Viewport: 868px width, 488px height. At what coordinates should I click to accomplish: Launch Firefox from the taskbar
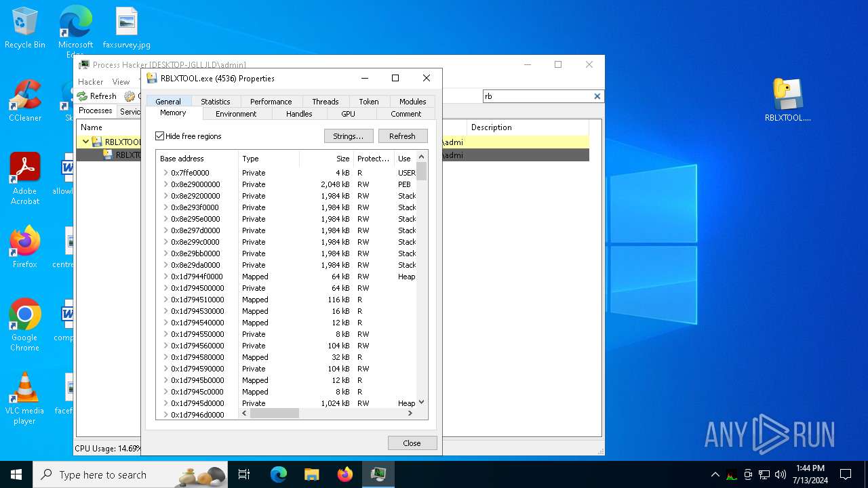pos(344,474)
